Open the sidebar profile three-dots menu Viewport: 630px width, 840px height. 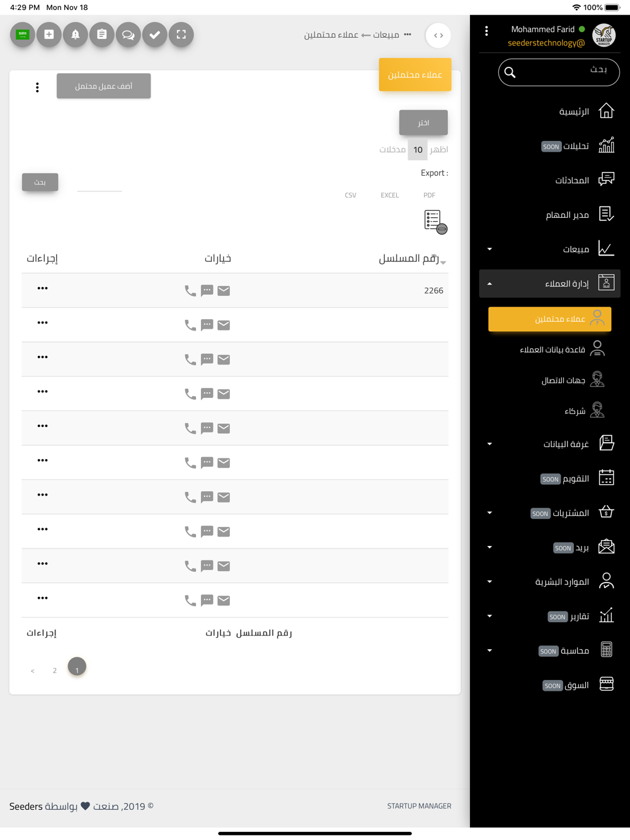coord(486,31)
